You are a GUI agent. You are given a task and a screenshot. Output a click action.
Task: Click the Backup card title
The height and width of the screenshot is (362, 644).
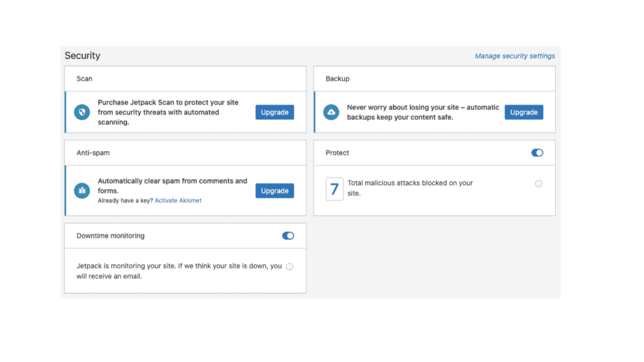point(338,78)
